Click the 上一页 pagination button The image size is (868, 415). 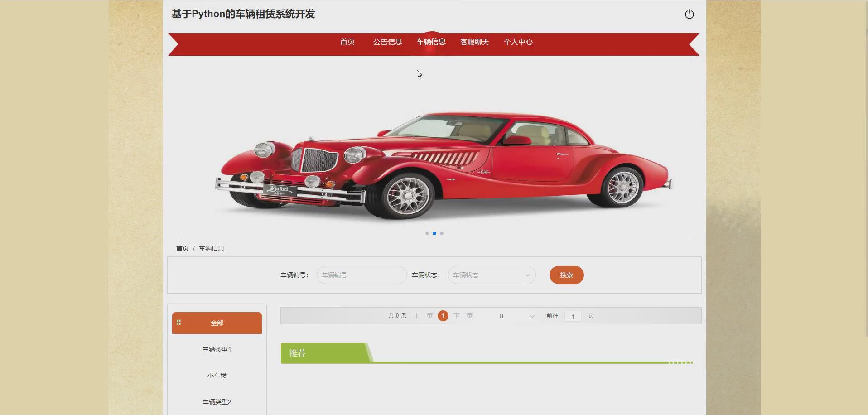point(423,316)
